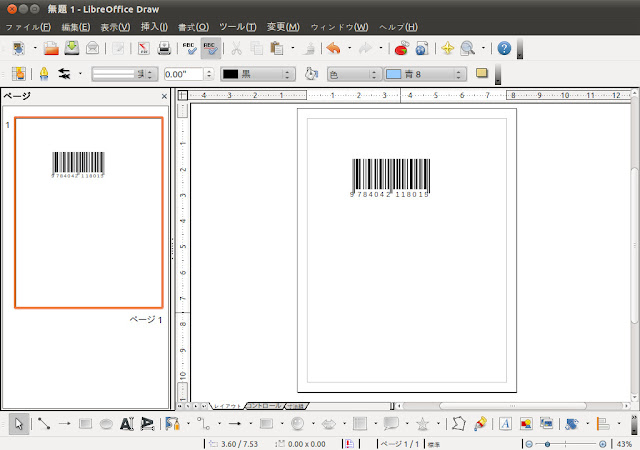Click the Hyperlink icon
Image resolution: width=640 pixels, height=450 pixels.
click(422, 48)
